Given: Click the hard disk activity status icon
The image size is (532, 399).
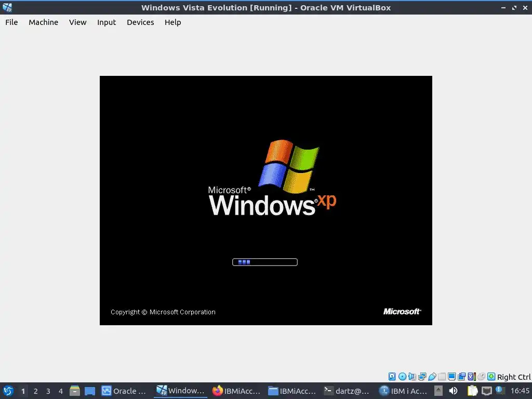Looking at the screenshot, I should pyautogui.click(x=392, y=376).
